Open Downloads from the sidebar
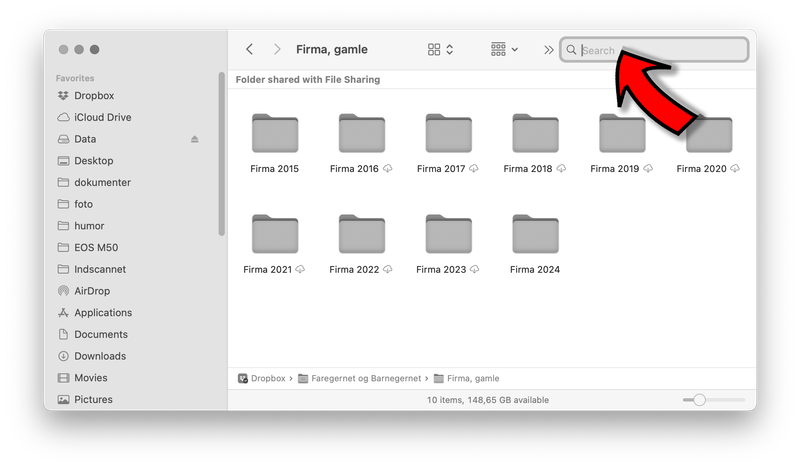This screenshot has height=468, width=800. (x=100, y=356)
